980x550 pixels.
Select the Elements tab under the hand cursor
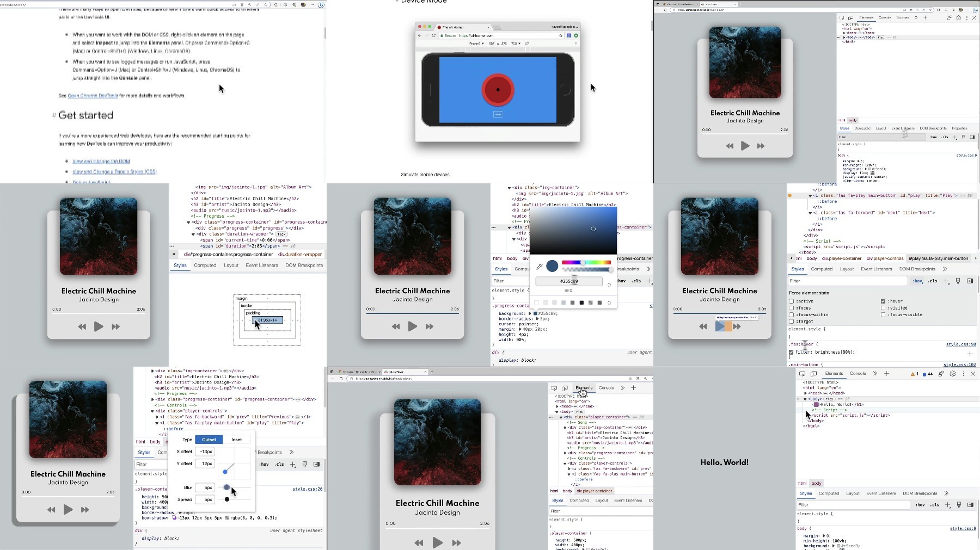[x=584, y=388]
